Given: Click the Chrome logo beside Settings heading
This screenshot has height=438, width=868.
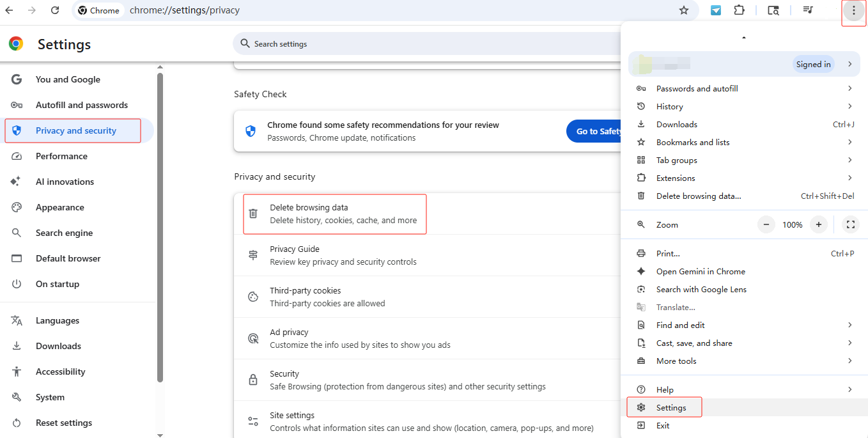Looking at the screenshot, I should (x=15, y=43).
